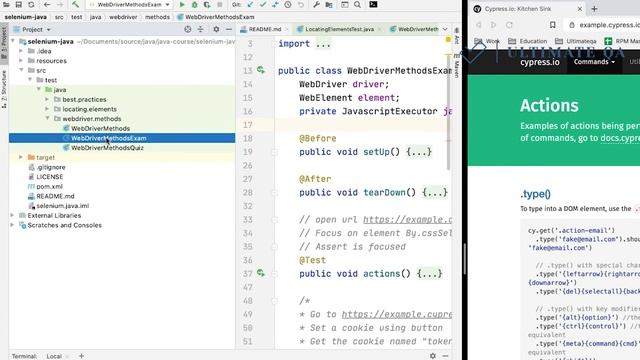
Task: Expand the .idea folder arrow
Action: 21,51
